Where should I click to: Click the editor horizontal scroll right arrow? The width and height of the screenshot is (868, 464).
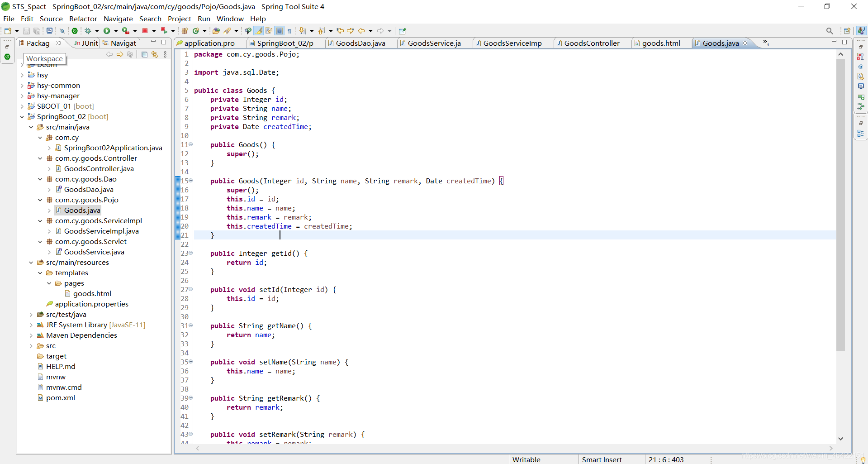point(831,448)
